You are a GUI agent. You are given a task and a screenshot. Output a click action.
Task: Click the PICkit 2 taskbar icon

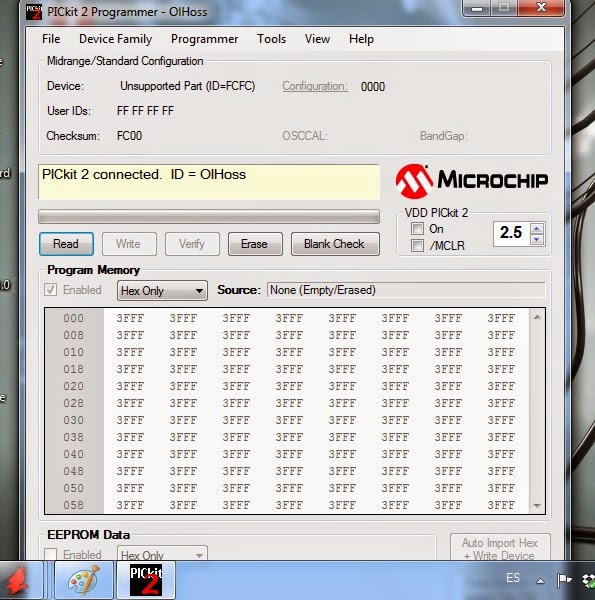(x=146, y=580)
